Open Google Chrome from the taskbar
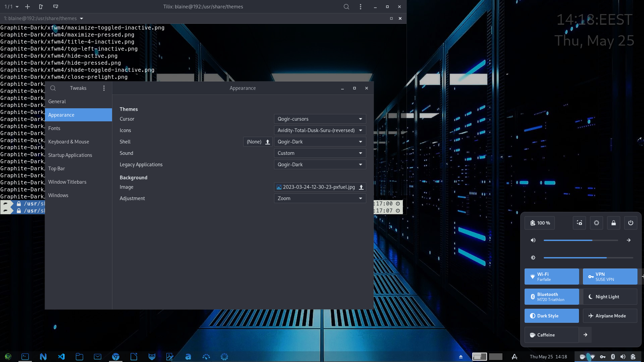The height and width of the screenshot is (362, 644). pos(116,357)
